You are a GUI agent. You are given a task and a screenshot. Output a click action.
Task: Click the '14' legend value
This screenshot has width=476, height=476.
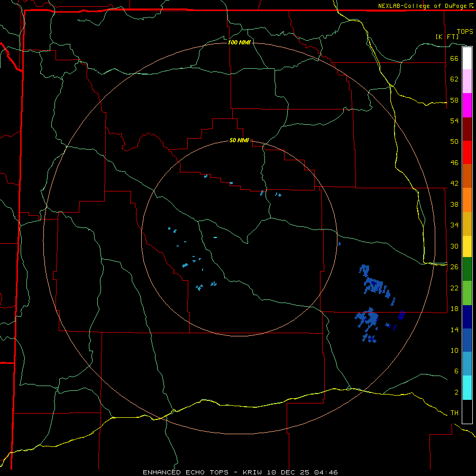454,329
